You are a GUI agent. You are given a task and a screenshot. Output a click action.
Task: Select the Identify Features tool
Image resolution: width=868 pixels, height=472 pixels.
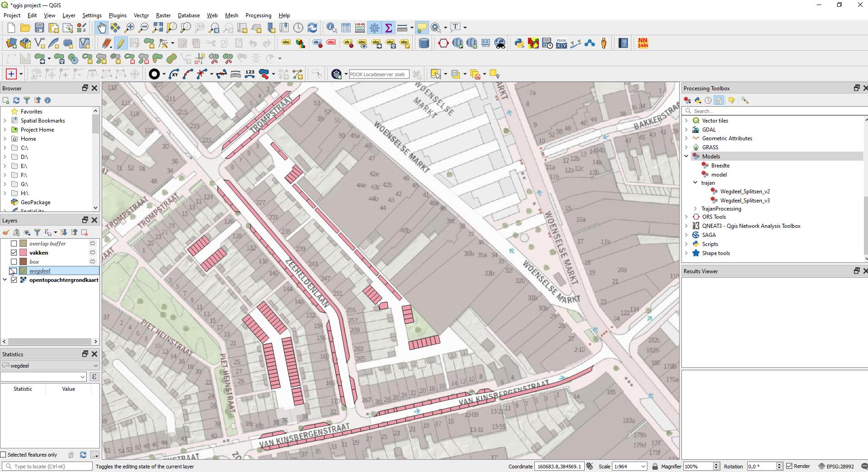331,28
